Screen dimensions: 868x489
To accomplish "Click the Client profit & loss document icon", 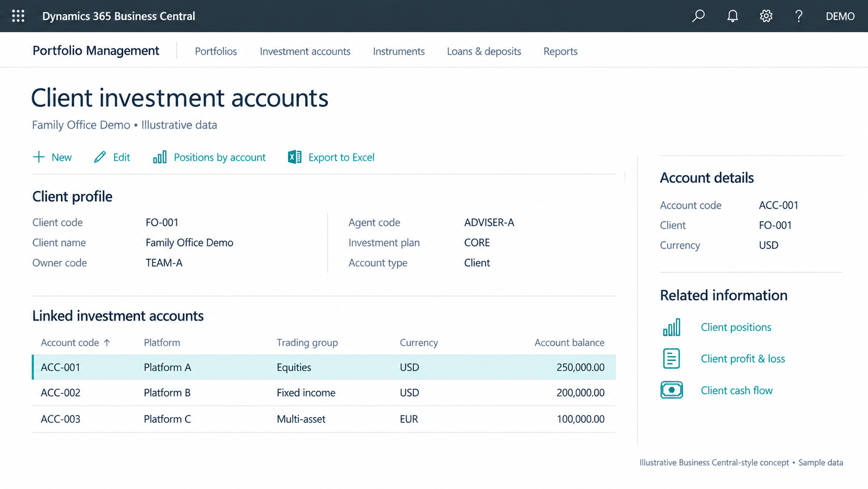I will (672, 359).
